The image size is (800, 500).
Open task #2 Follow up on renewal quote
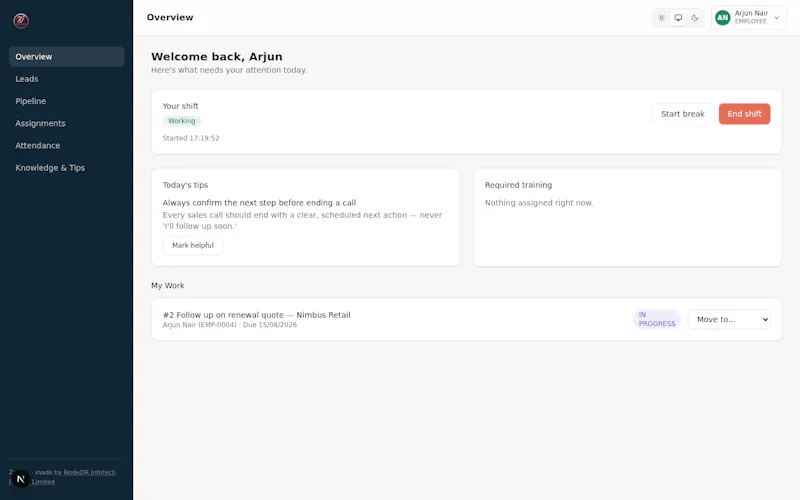257,315
